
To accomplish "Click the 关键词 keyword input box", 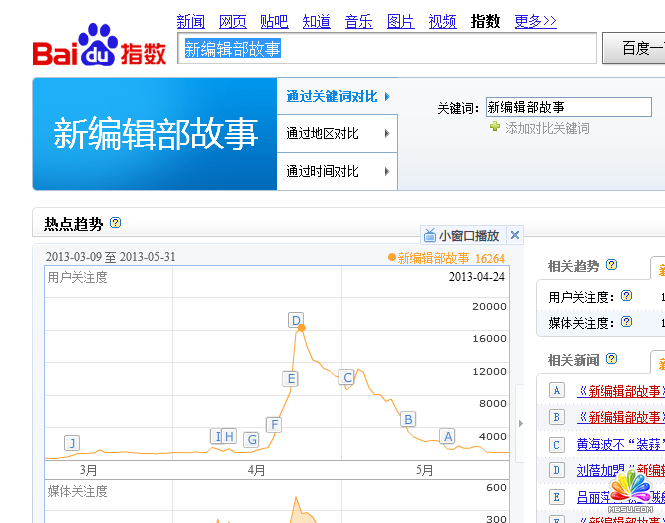I will tap(567, 107).
